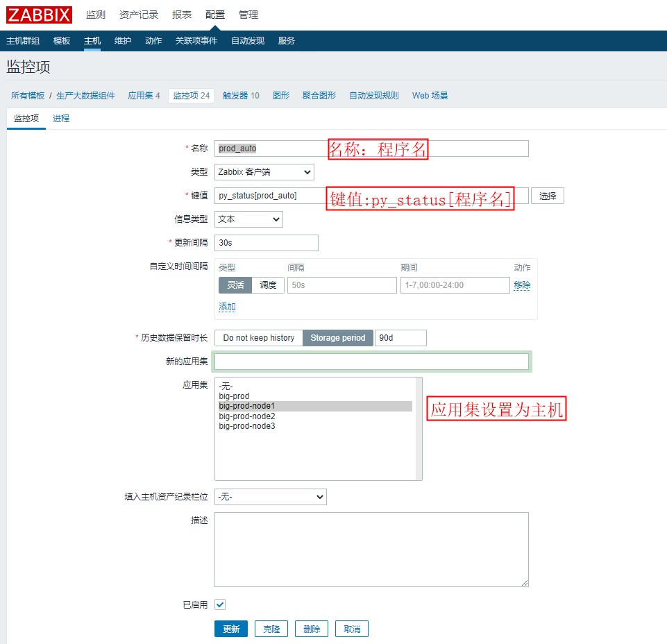667x644 pixels.
Task: Open 监控项 24 link
Action: (x=192, y=96)
